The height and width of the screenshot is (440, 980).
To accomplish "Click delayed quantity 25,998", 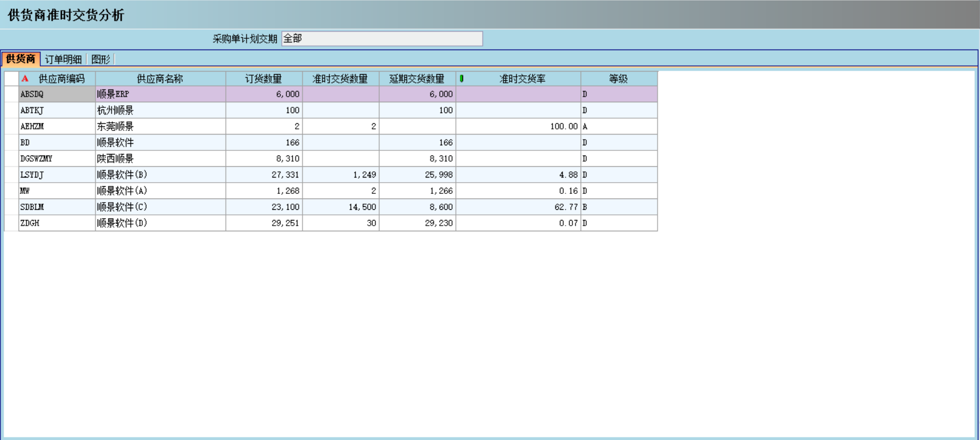I will point(417,175).
